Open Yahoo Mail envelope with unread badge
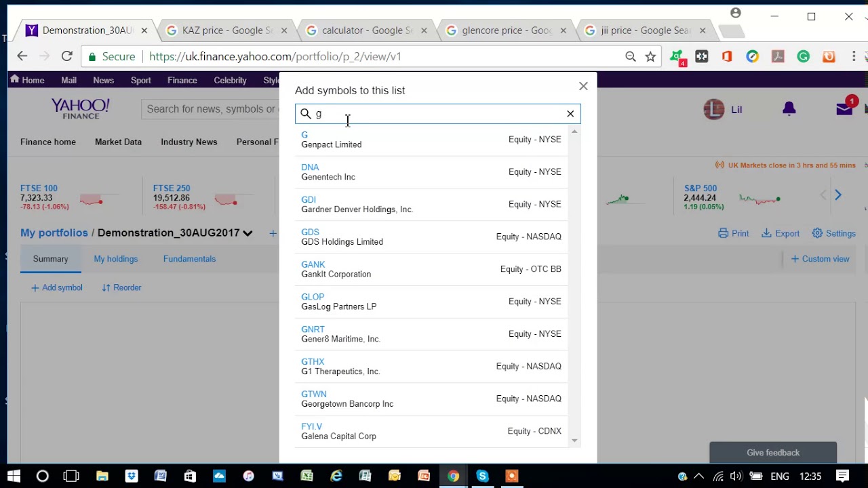Image resolution: width=868 pixels, height=488 pixels. point(843,108)
